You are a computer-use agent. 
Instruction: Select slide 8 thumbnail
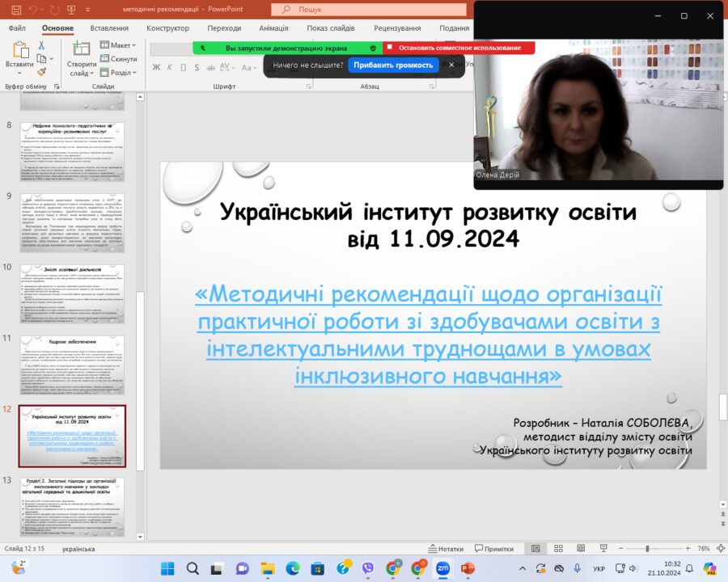pyautogui.click(x=72, y=152)
